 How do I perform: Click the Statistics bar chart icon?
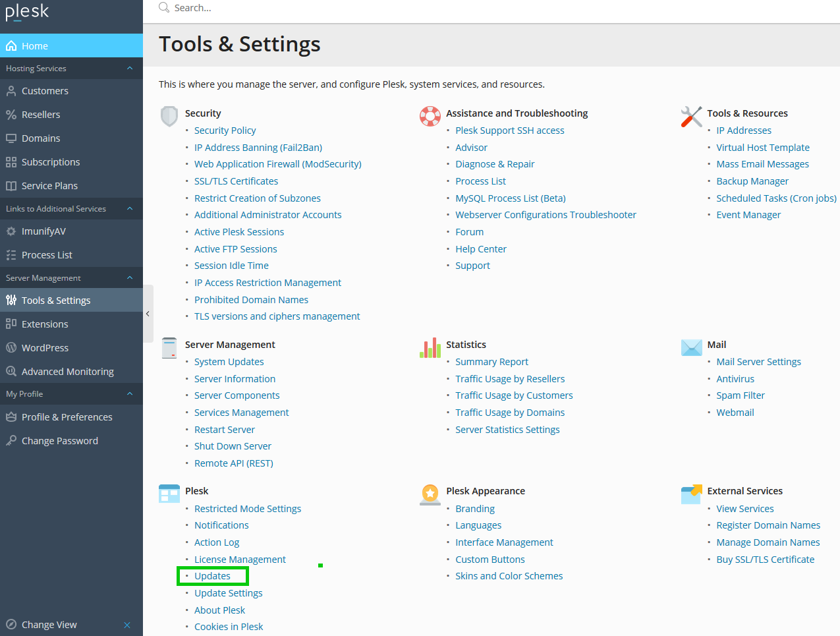pyautogui.click(x=430, y=347)
